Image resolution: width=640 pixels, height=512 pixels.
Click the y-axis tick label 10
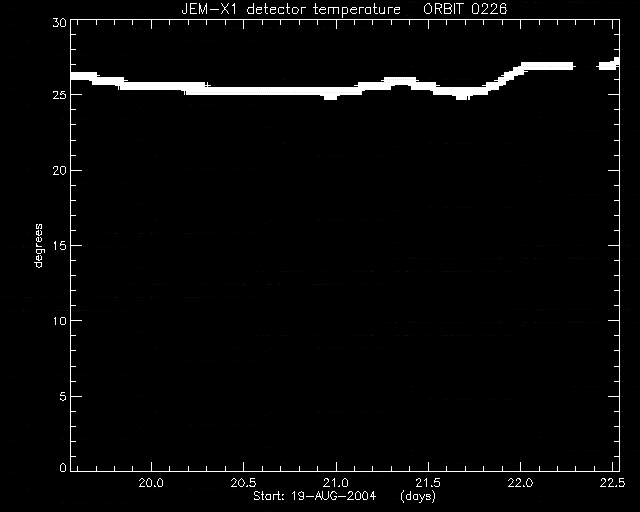60,321
